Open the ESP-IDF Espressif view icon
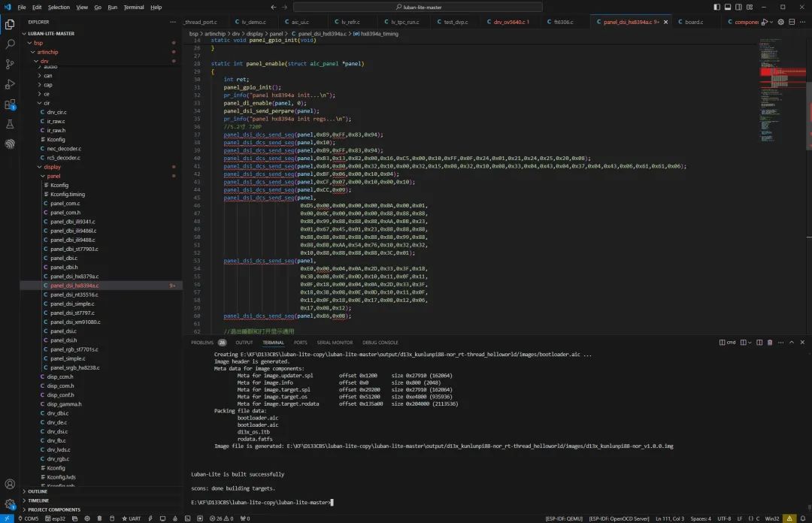 pos(10,144)
